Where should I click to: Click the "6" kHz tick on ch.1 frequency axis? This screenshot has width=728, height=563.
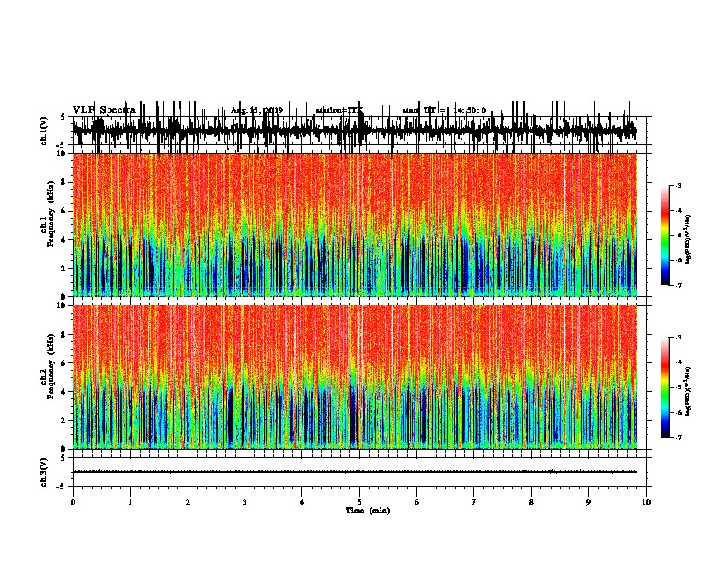click(64, 211)
